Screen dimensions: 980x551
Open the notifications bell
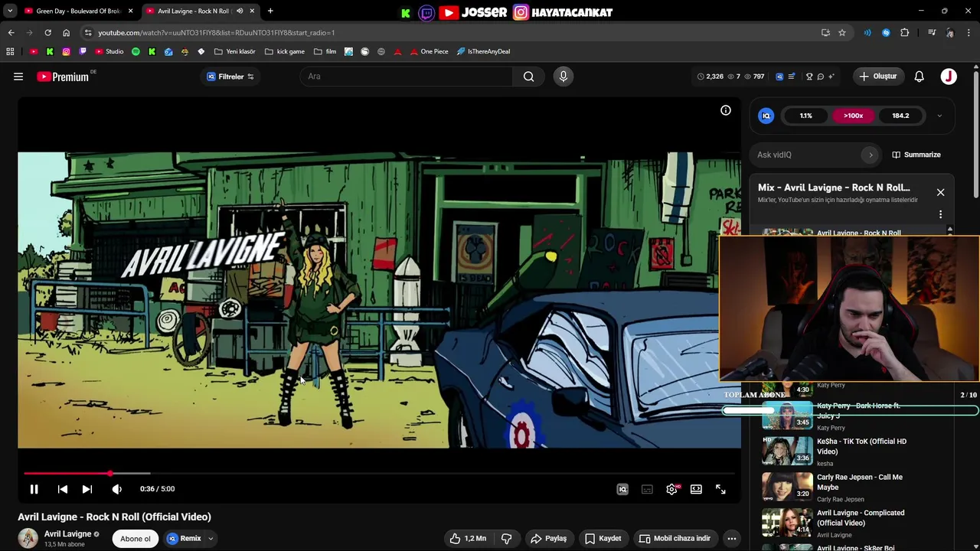(919, 77)
